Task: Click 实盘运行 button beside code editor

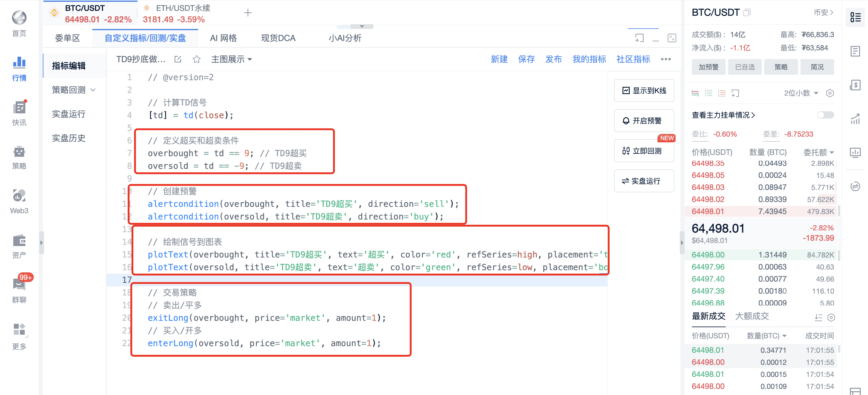Action: point(644,181)
